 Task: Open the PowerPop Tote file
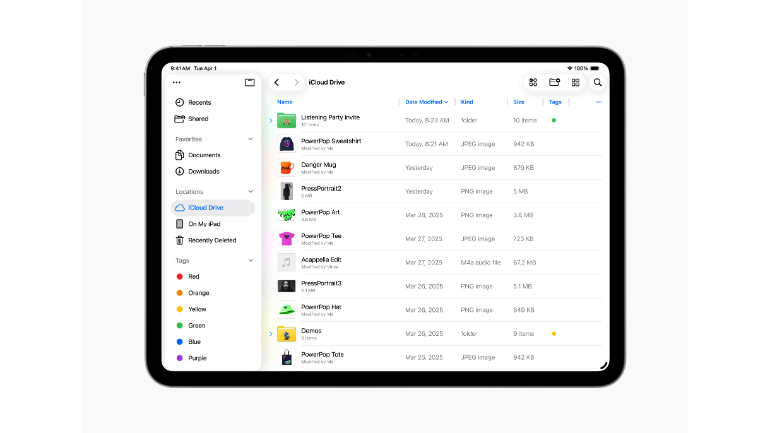coord(322,354)
